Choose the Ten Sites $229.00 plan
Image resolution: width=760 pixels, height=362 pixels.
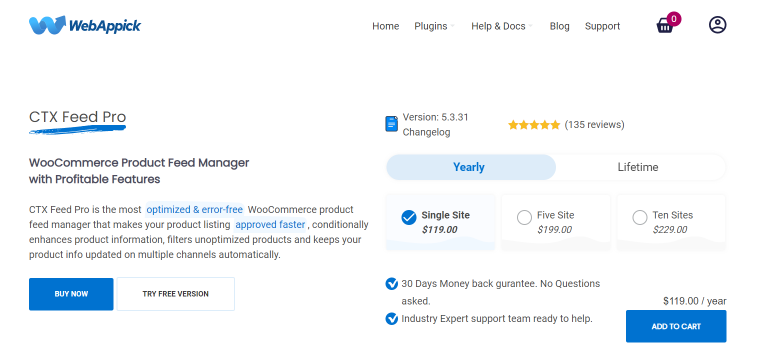tap(671, 222)
